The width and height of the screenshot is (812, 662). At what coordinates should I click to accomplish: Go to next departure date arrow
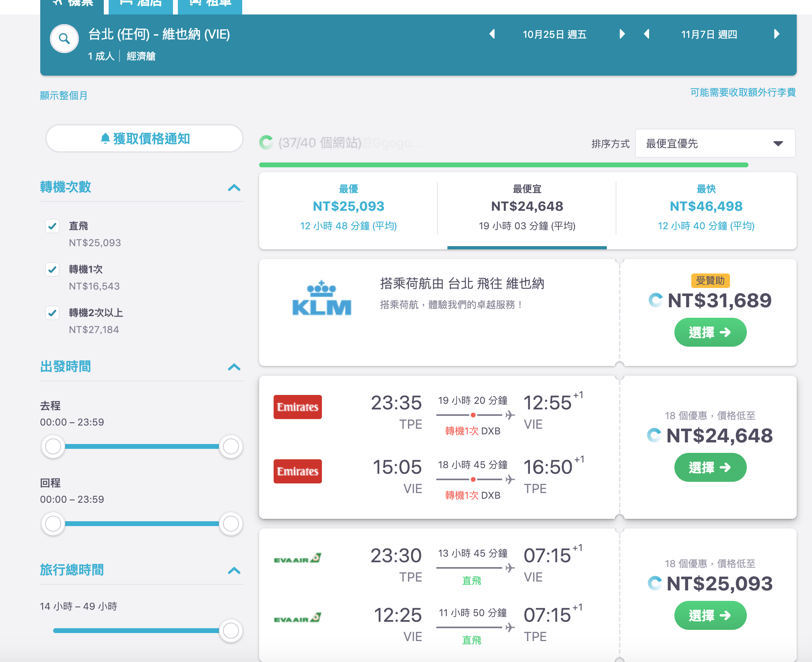tap(622, 34)
